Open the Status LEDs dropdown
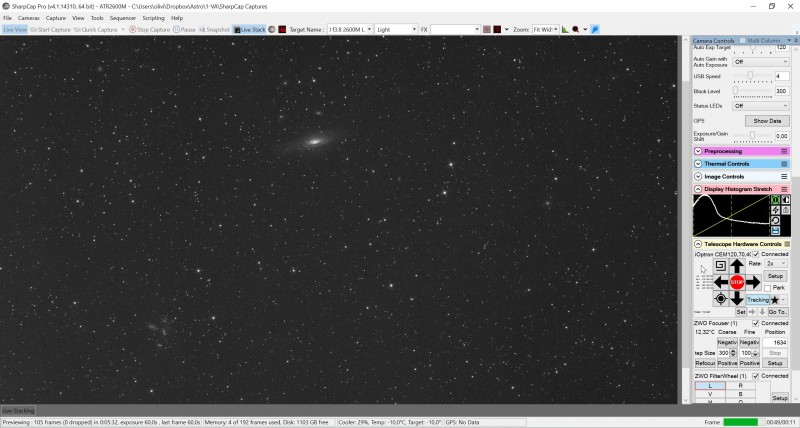This screenshot has width=800, height=428. click(x=761, y=106)
